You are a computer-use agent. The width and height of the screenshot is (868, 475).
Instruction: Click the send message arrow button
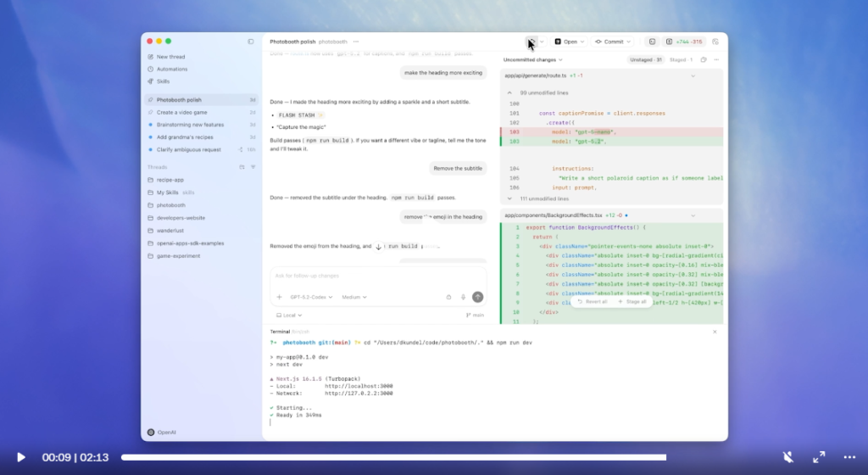[x=478, y=297]
